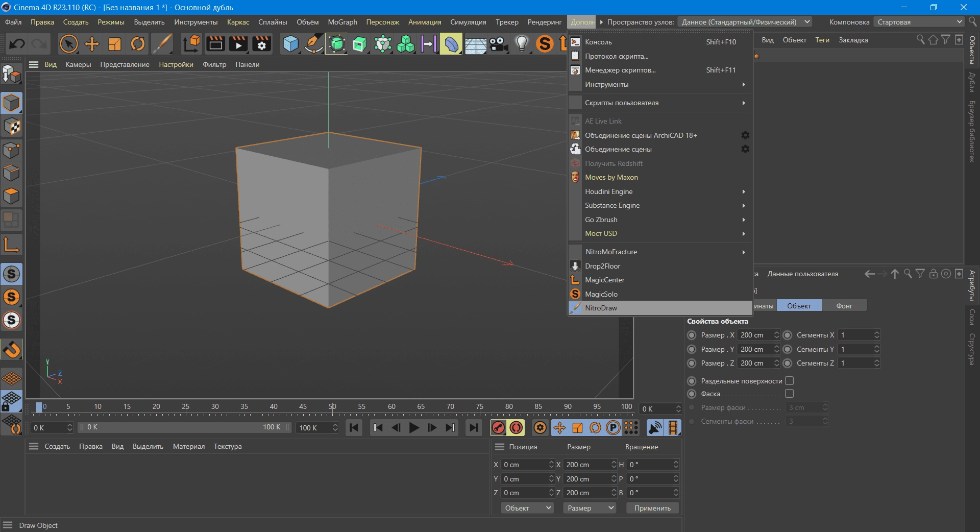The height and width of the screenshot is (532, 980).
Task: Toggle Size Z animation dot
Action: click(x=692, y=363)
